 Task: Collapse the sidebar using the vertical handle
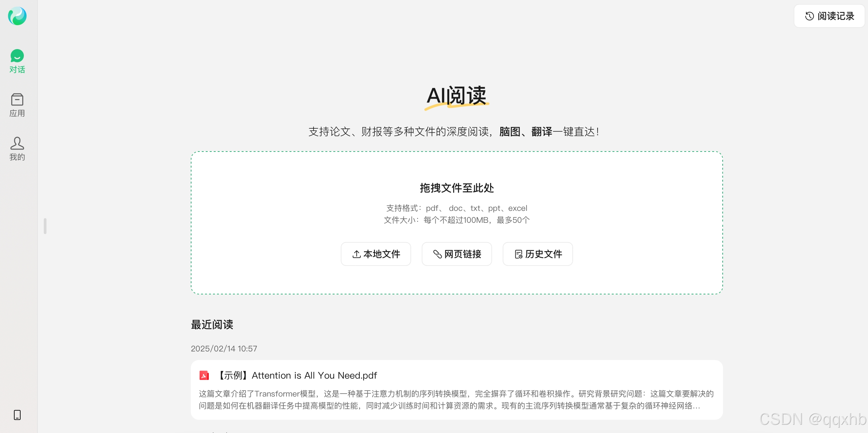[45, 226]
